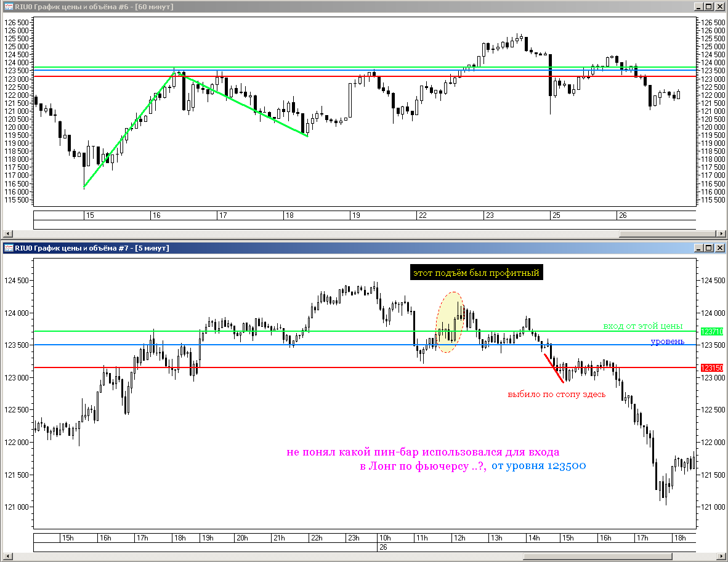The image size is (728, 562).
Task: Select the 'выбило по стопу здесь' annotation
Action: (557, 394)
